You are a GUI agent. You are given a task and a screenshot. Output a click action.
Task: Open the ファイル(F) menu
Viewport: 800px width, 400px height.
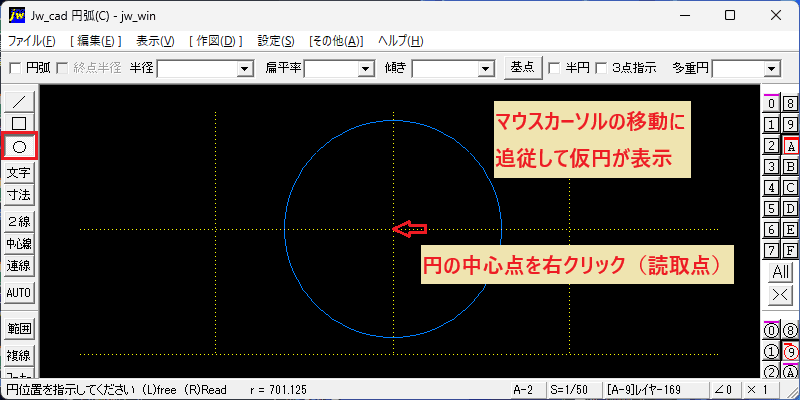(x=32, y=41)
